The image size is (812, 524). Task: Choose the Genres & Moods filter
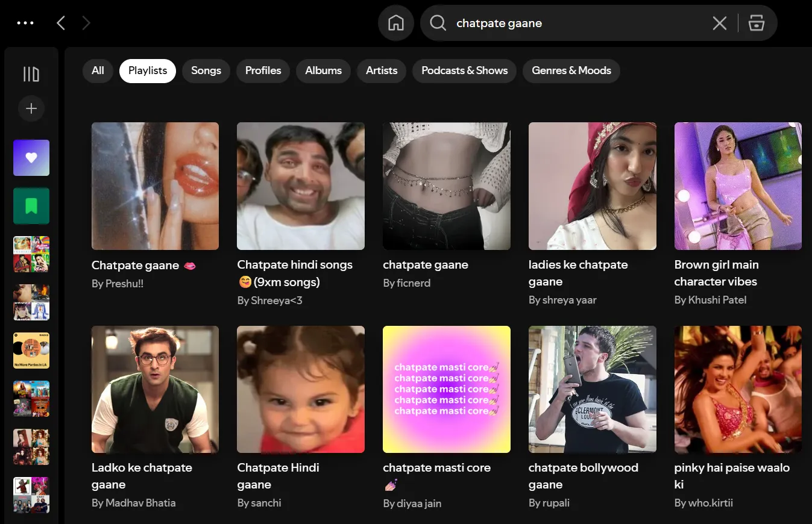pyautogui.click(x=571, y=70)
